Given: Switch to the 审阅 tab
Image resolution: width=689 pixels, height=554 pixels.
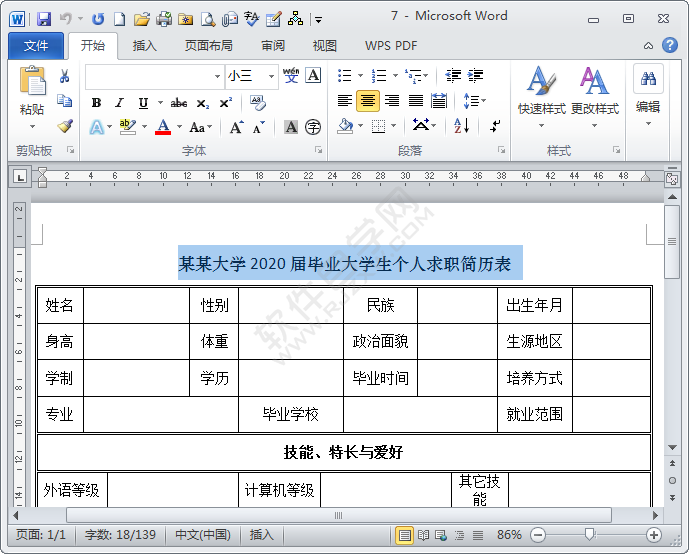Looking at the screenshot, I should 273,45.
